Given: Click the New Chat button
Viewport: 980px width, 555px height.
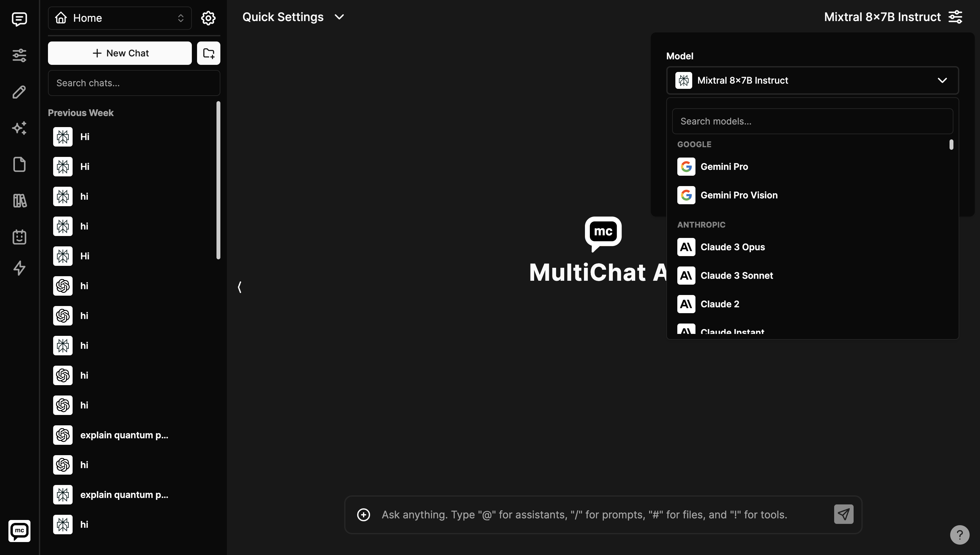Looking at the screenshot, I should 120,53.
